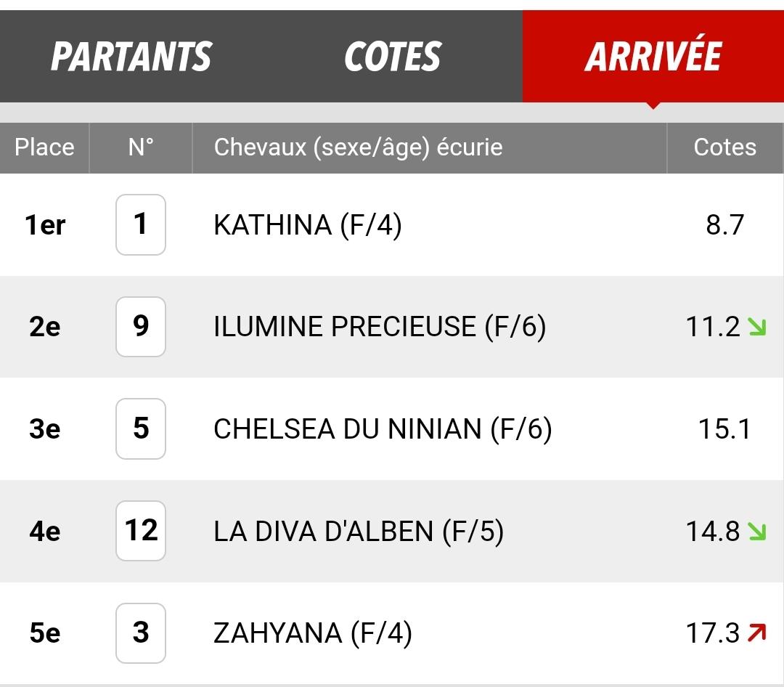Select LA DIVA D'ALBEN row
784x687 pixels.
(x=392, y=531)
